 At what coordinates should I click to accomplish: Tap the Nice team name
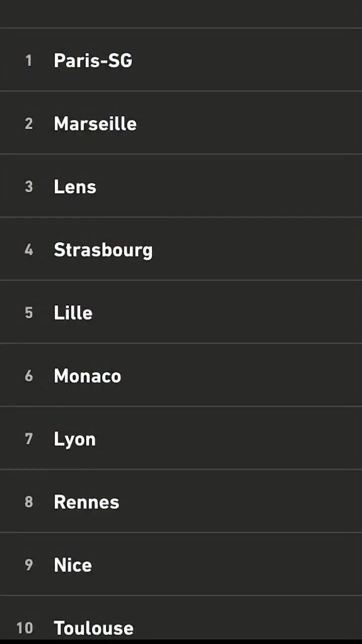coord(73,565)
